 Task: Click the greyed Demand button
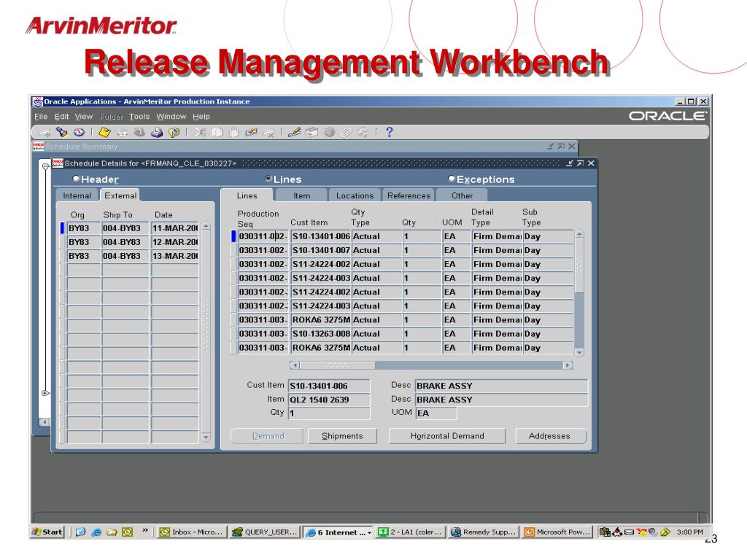point(268,436)
